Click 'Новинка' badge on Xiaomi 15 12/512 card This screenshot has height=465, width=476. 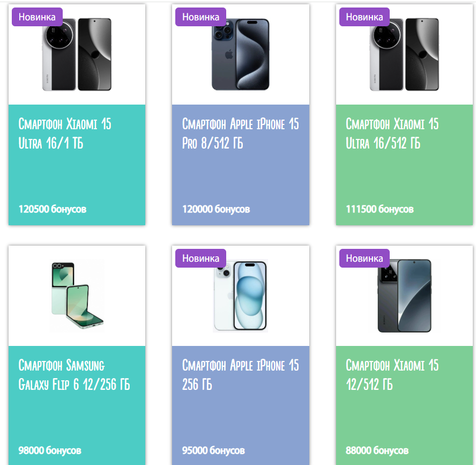[x=365, y=258]
